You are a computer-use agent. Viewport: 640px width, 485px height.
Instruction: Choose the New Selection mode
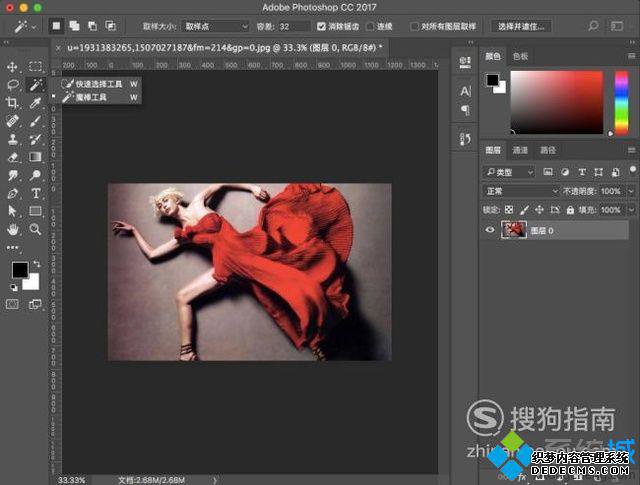click(x=56, y=26)
